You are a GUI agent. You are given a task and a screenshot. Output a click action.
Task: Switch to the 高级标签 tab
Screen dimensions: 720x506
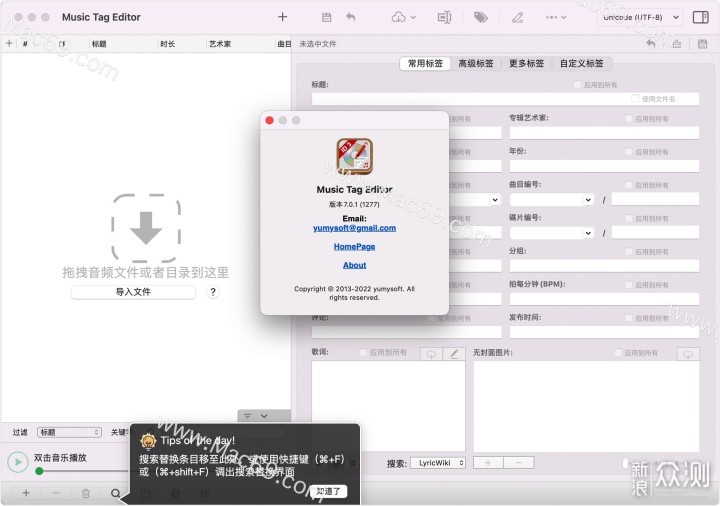click(x=476, y=63)
